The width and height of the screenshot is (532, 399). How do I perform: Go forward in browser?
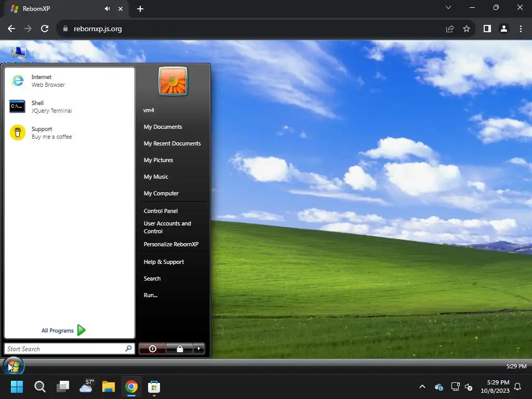pyautogui.click(x=28, y=29)
